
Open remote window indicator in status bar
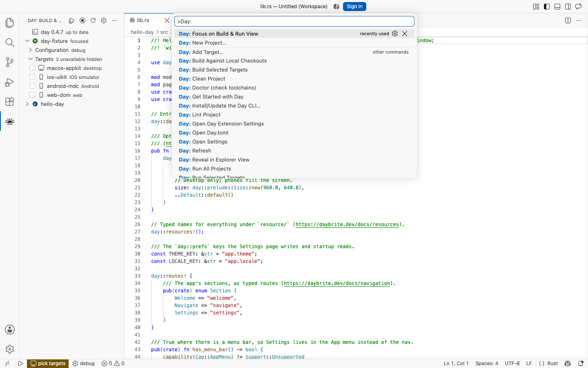click(7, 364)
